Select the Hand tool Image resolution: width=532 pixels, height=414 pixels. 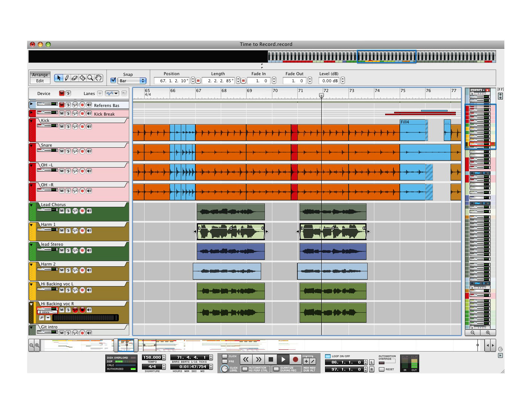point(98,78)
